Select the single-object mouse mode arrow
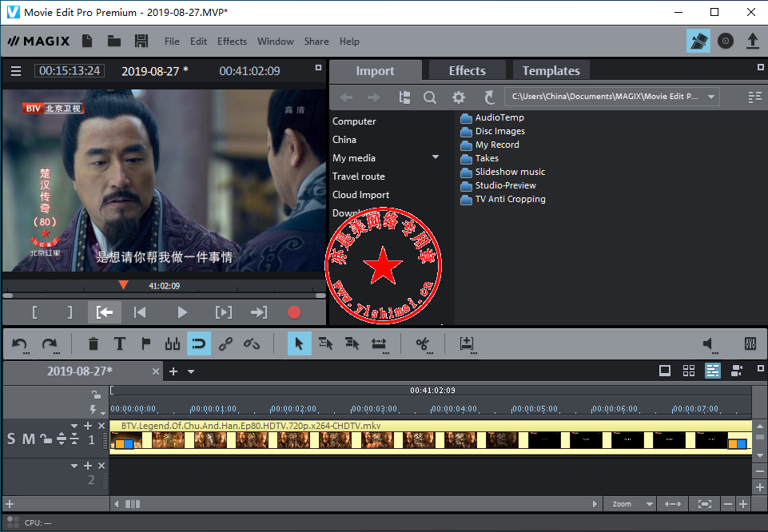The width and height of the screenshot is (768, 532). [x=299, y=343]
